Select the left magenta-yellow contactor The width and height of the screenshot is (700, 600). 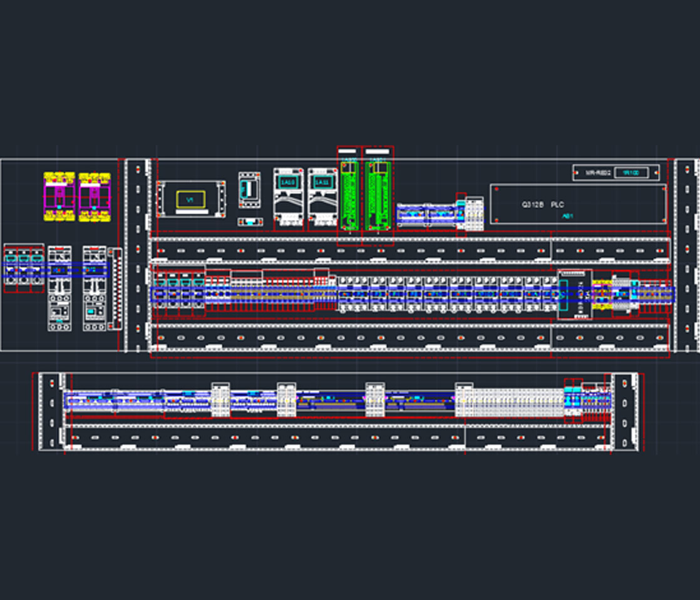pyautogui.click(x=59, y=196)
